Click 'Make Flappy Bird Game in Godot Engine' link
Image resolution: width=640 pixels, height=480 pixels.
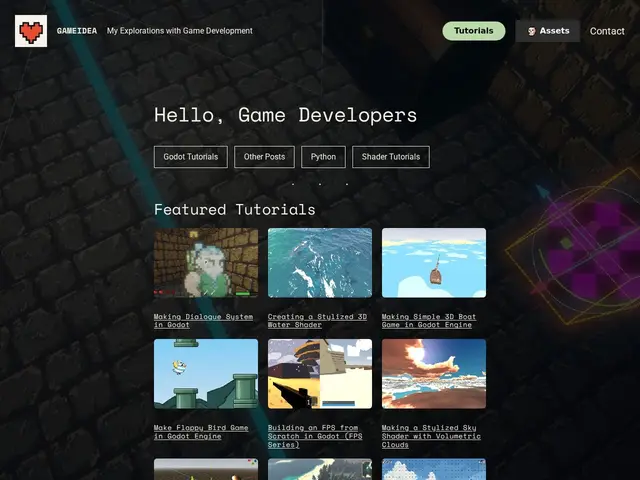pos(201,432)
